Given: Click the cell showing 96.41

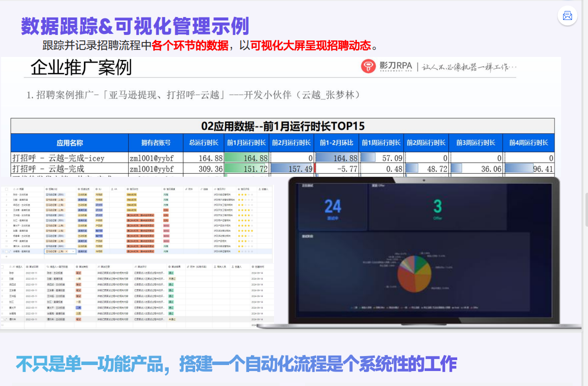Looking at the screenshot, I should point(529,169).
